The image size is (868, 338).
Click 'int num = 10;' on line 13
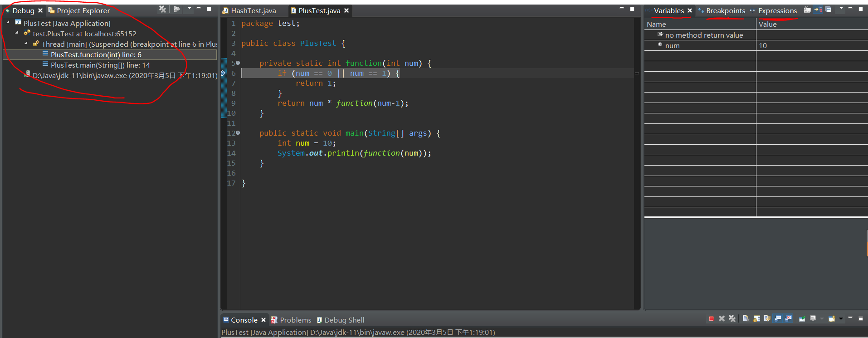[x=307, y=143]
